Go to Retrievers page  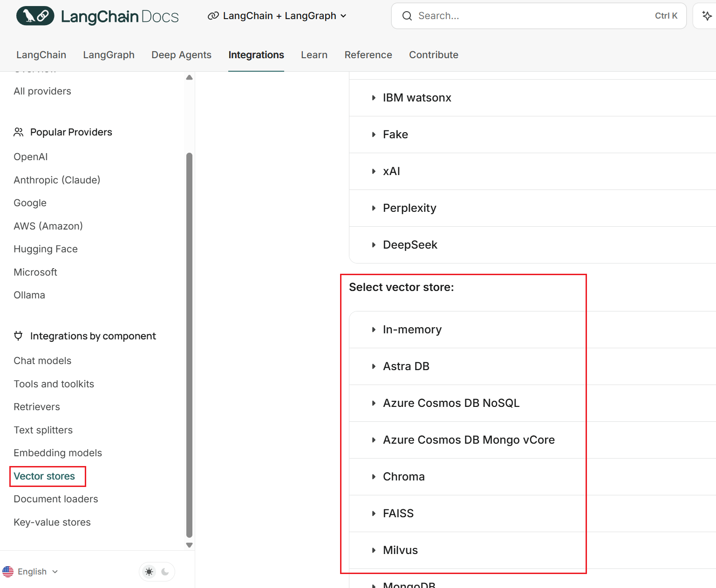tap(37, 407)
